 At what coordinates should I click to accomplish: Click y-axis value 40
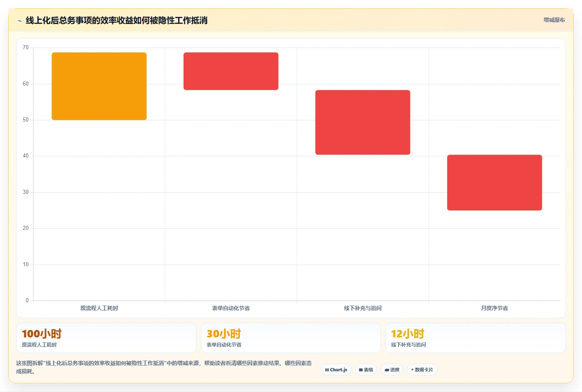(x=26, y=156)
